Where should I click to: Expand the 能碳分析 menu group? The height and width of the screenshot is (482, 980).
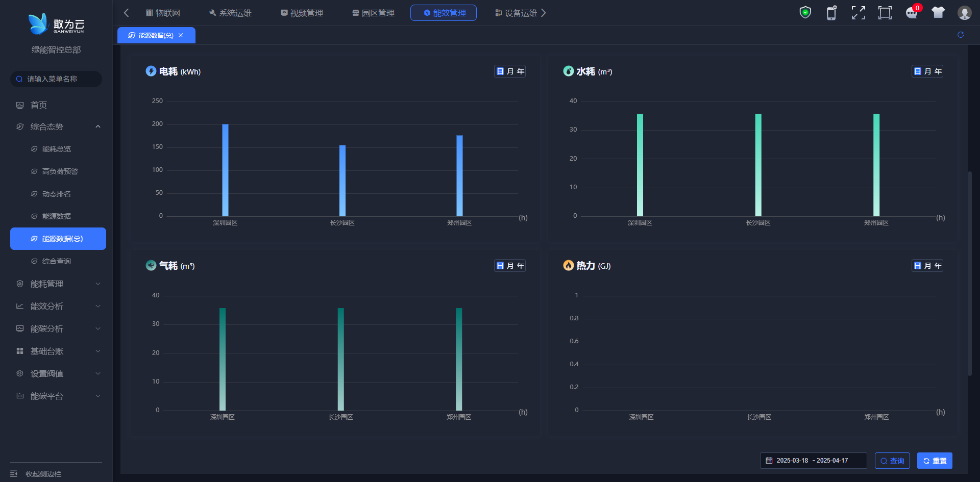coord(58,328)
